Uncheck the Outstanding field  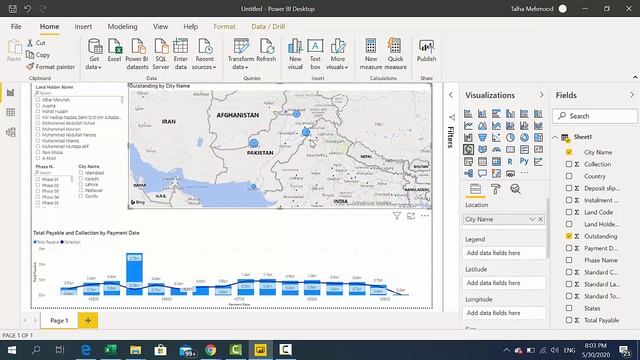(569, 236)
